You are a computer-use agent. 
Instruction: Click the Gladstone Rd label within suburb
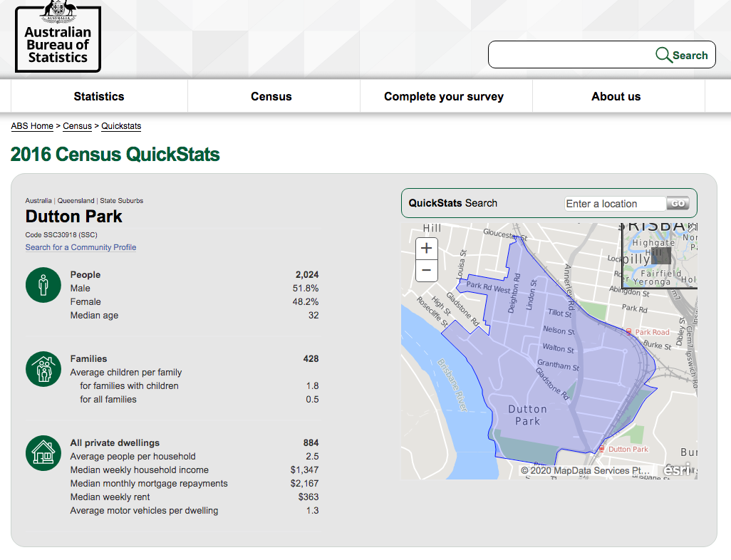click(x=552, y=384)
